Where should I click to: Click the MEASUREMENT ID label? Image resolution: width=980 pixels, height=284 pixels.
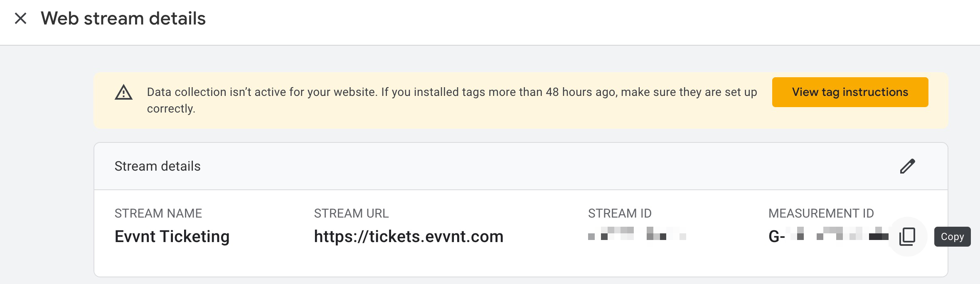pos(821,213)
